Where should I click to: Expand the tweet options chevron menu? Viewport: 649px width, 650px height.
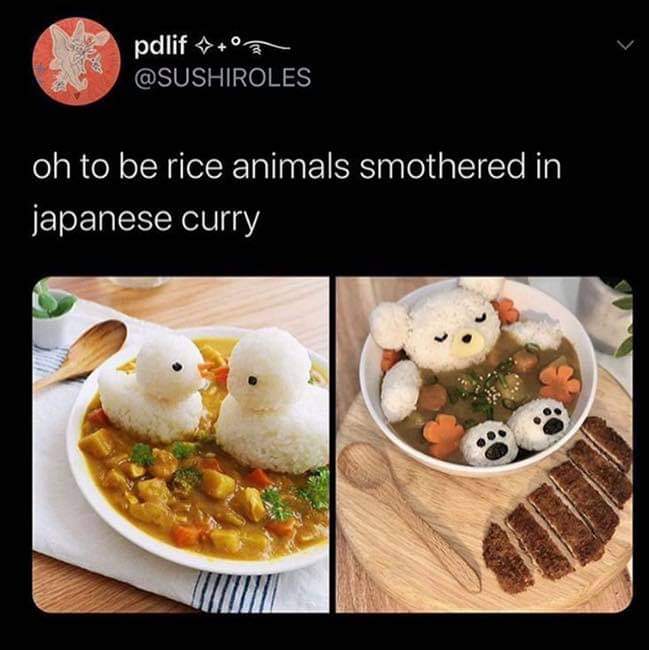click(x=625, y=44)
